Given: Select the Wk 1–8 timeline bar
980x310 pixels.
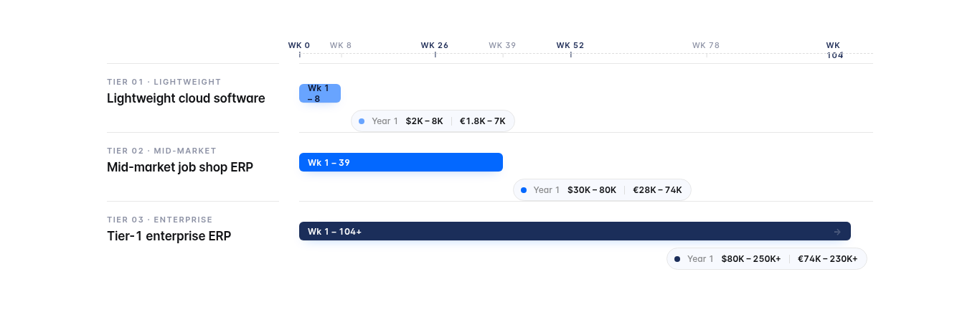Looking at the screenshot, I should point(320,93).
